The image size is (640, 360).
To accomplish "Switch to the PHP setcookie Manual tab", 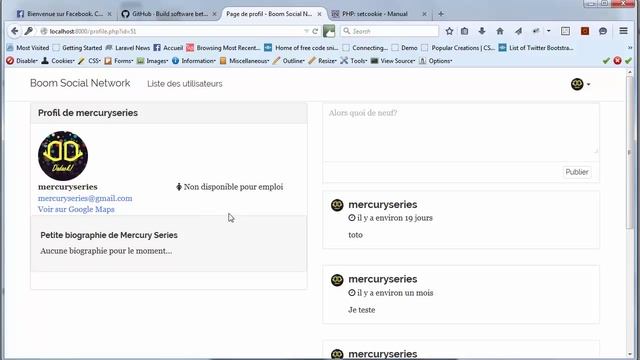I will (375, 14).
